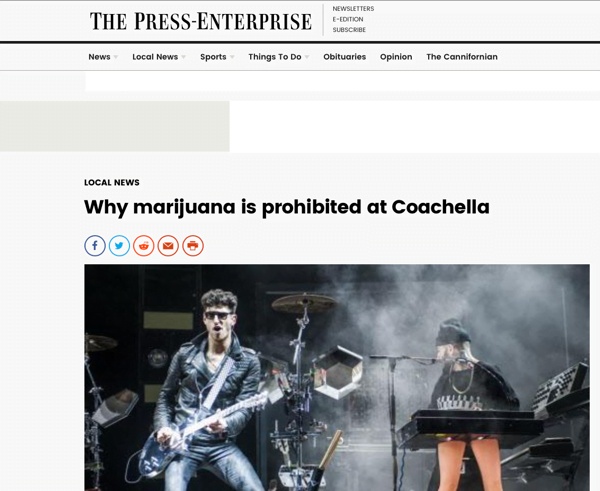Image resolution: width=600 pixels, height=491 pixels.
Task: Open the LOCAL NEWS category label
Action: 112,183
